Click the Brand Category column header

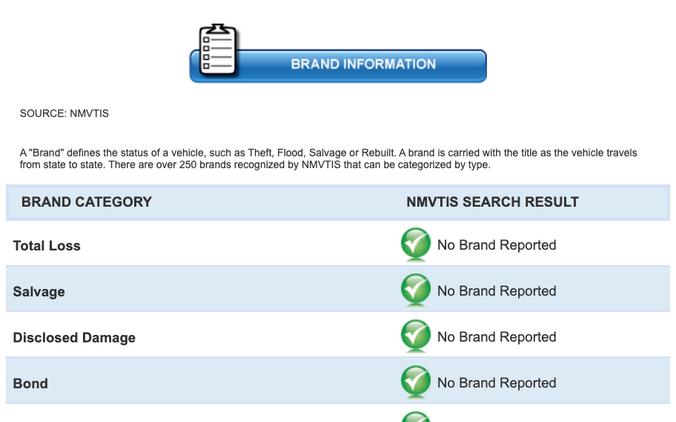coord(86,202)
